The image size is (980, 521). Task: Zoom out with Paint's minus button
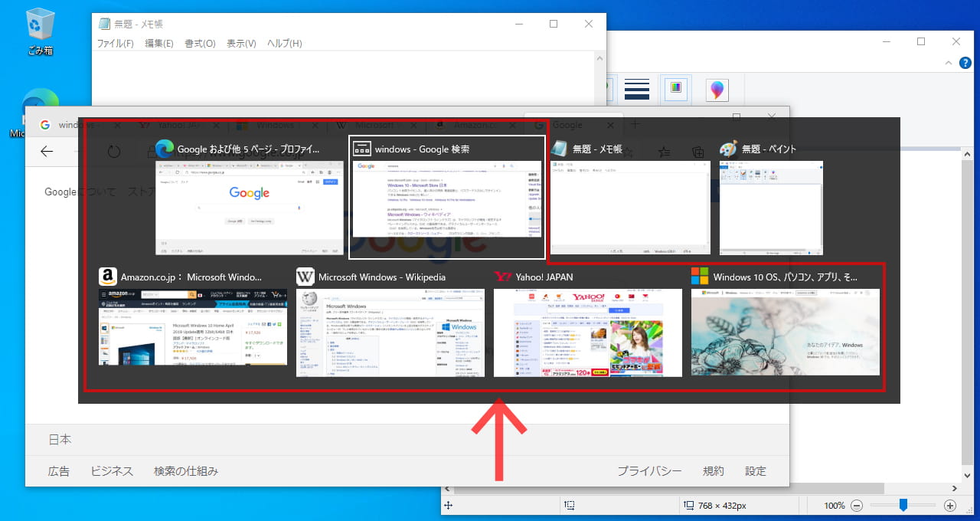coord(857,506)
